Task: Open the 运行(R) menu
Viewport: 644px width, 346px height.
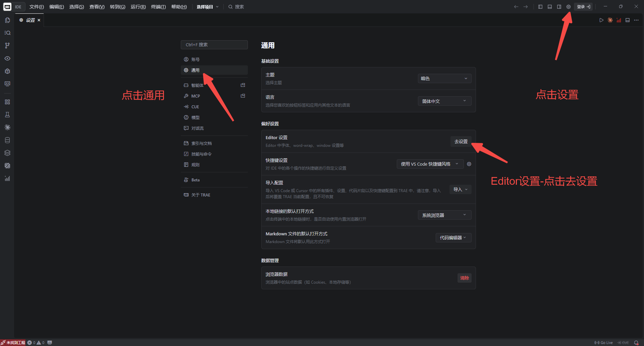Action: click(x=138, y=7)
